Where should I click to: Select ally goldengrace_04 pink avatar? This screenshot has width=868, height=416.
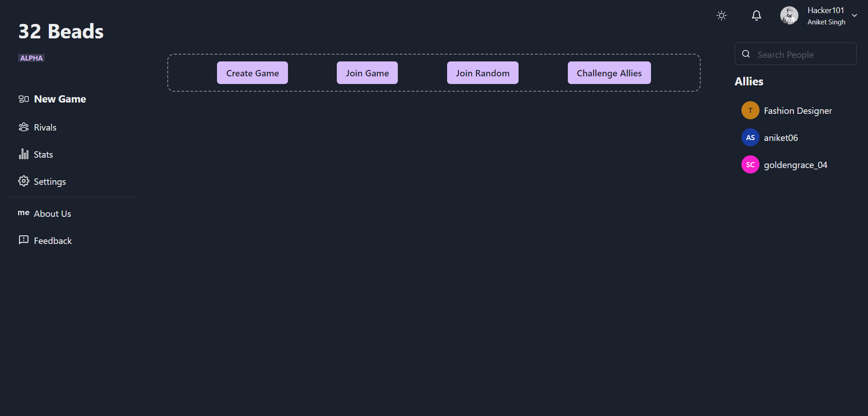(x=750, y=164)
